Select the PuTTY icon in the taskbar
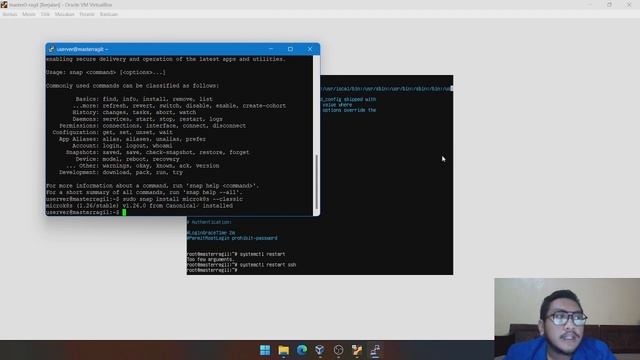Image resolution: width=640 pixels, height=360 pixels. click(x=375, y=350)
